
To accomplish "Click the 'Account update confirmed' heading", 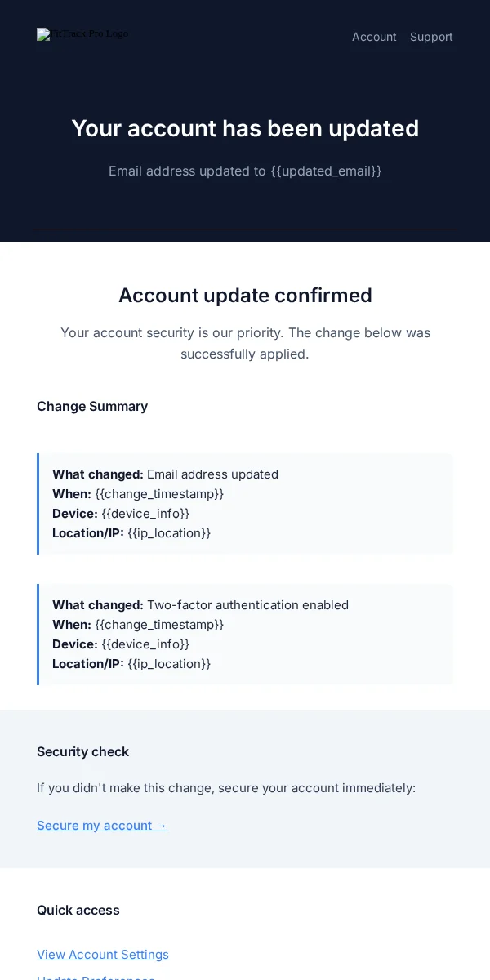I will pyautogui.click(x=245, y=296).
